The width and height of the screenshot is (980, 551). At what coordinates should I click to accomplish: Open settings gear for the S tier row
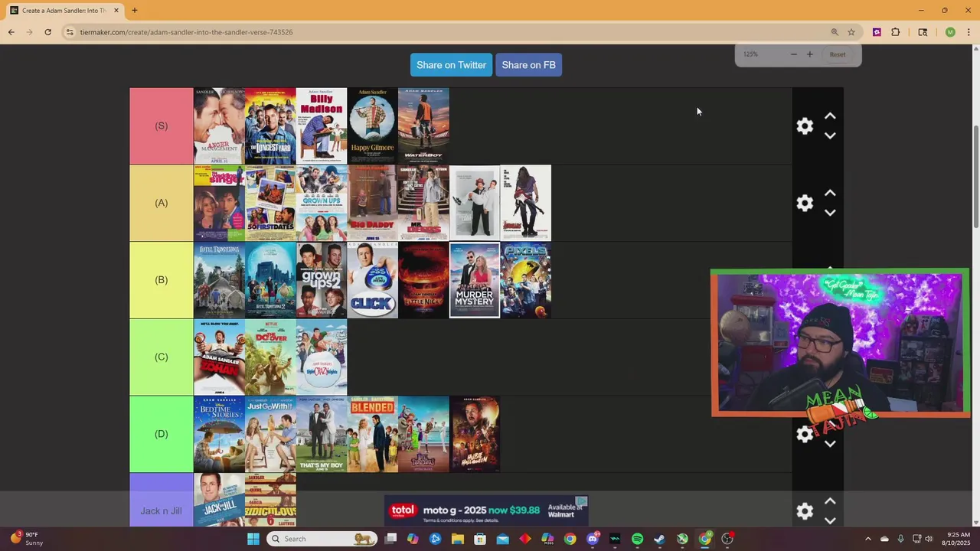[805, 126]
